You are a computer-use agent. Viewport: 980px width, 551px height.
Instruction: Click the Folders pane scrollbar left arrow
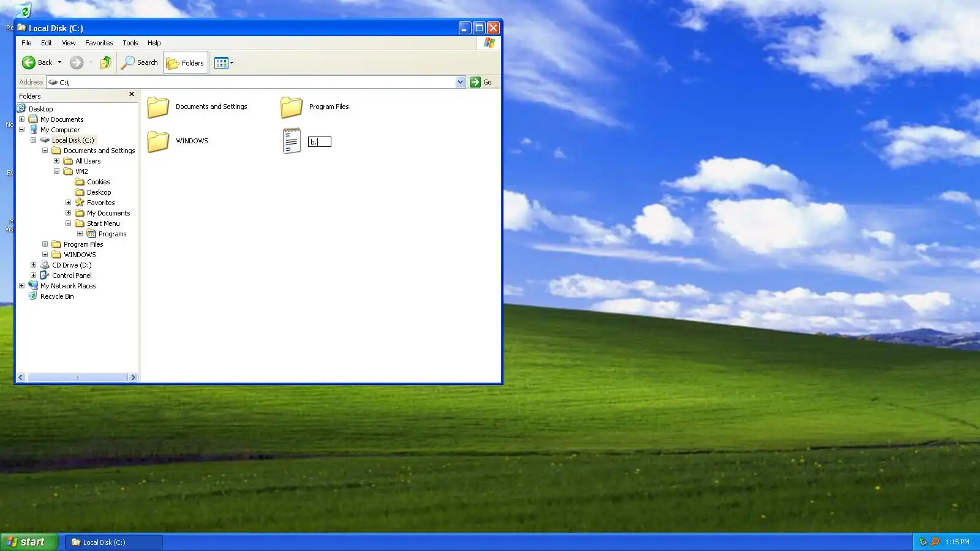pyautogui.click(x=21, y=377)
